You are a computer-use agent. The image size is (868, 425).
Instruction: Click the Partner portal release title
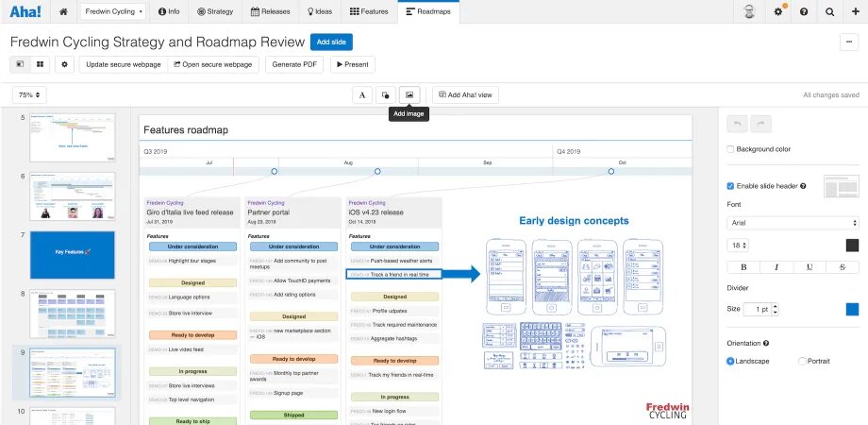(269, 212)
